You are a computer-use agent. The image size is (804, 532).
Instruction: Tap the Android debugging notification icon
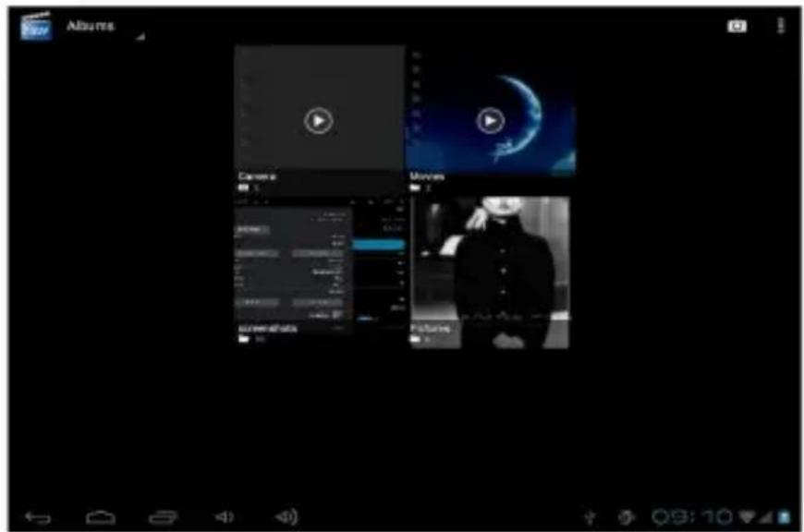(626, 517)
